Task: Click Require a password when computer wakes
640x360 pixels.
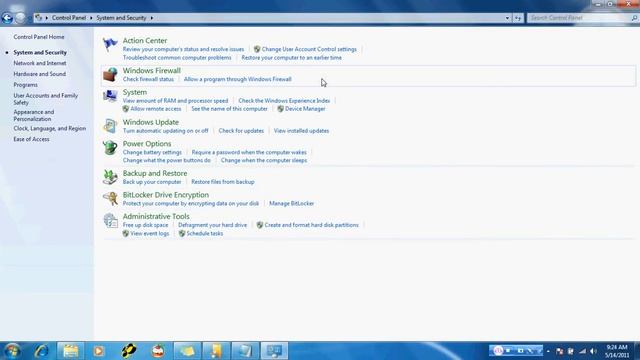Action: pos(249,152)
